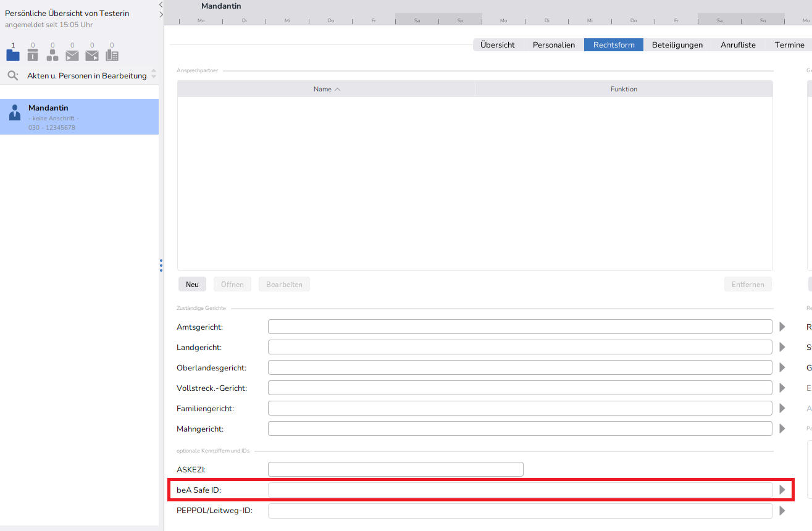Click the three-blocks icon in sidebar
The width and height of the screenshot is (812, 531).
point(52,55)
